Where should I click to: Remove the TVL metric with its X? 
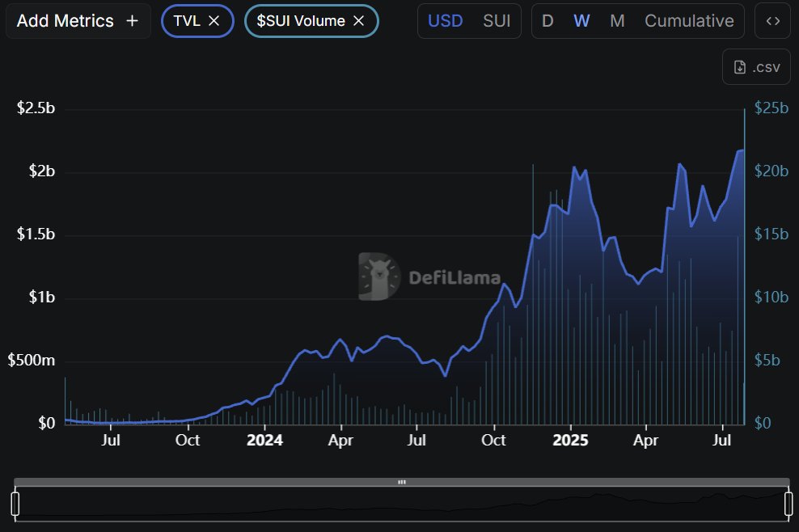[x=214, y=21]
